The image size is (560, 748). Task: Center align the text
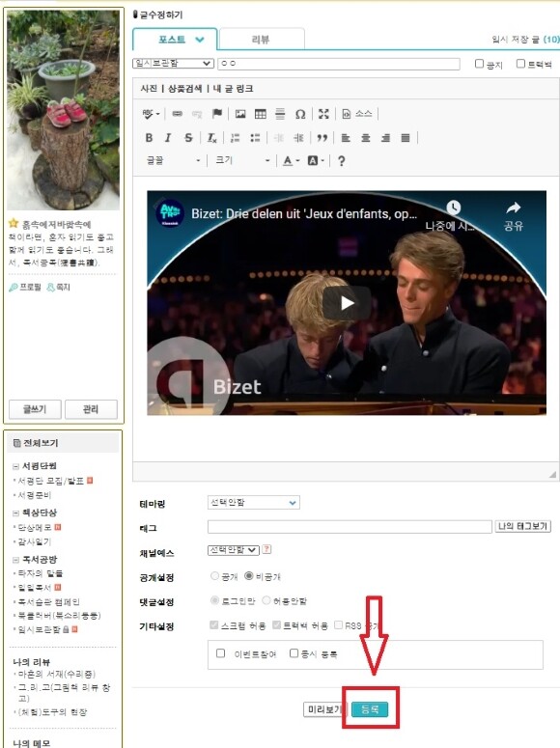366,137
